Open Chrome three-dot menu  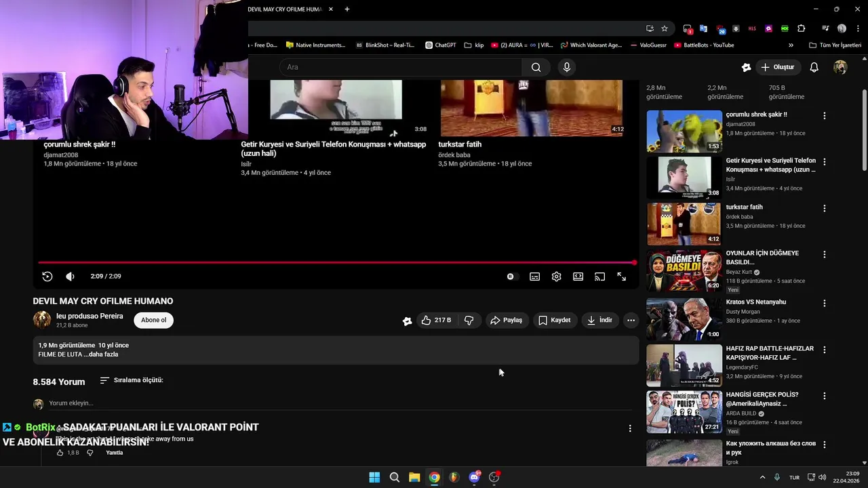pos(858,28)
